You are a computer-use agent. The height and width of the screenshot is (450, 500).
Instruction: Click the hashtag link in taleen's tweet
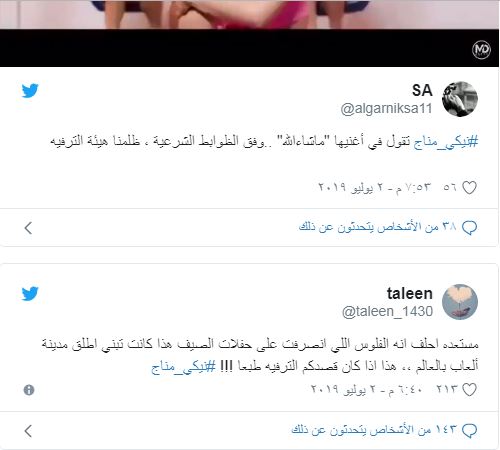[x=183, y=366]
